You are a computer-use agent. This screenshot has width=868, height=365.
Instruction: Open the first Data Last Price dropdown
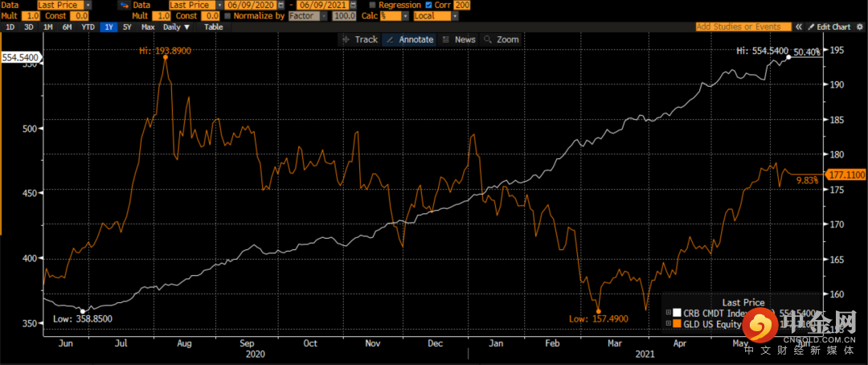point(88,5)
